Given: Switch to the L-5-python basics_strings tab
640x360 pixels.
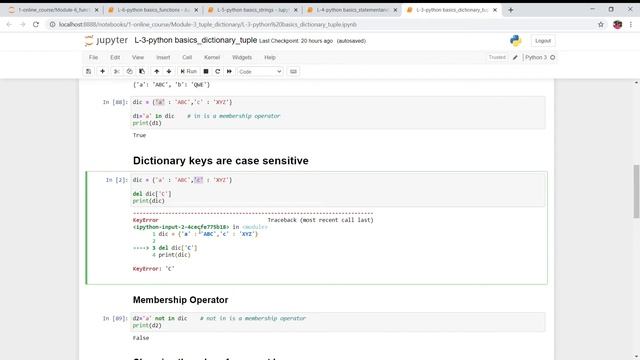Looking at the screenshot, I should (253, 10).
